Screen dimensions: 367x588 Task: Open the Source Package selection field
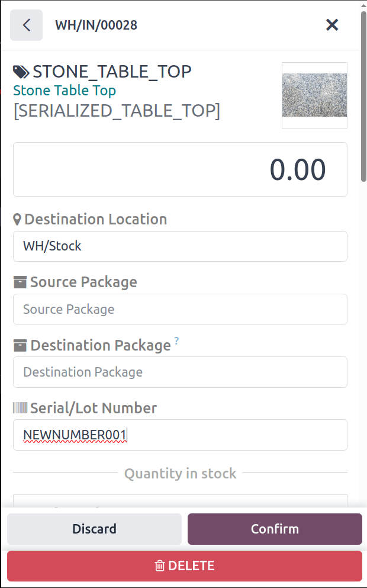(180, 309)
